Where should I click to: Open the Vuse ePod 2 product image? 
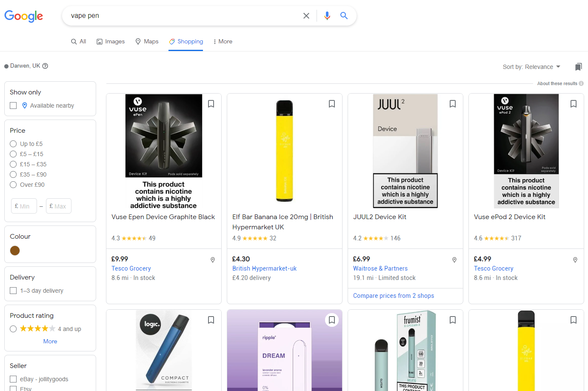526,151
